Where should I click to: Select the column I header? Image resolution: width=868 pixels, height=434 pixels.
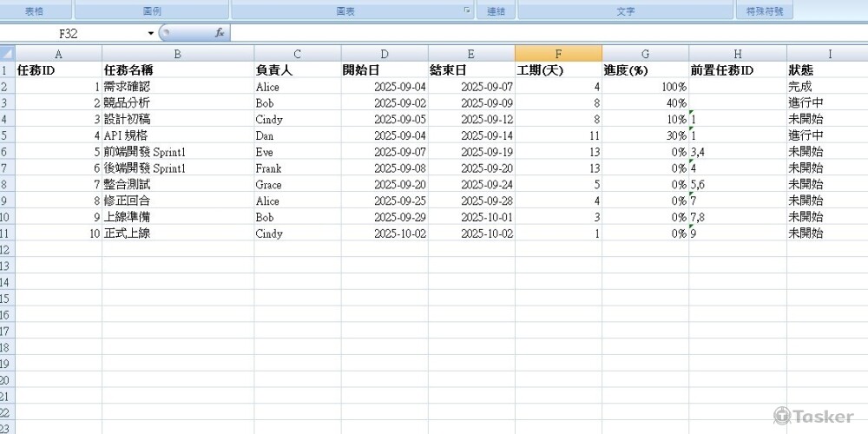[x=827, y=54]
